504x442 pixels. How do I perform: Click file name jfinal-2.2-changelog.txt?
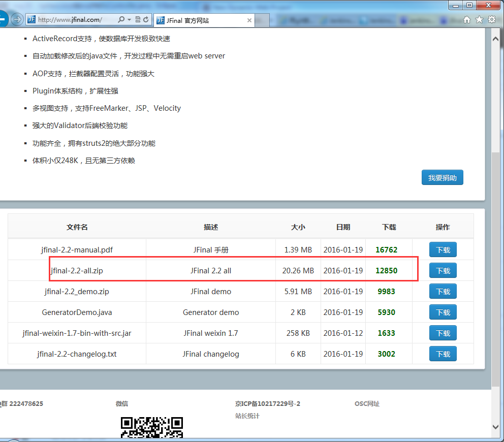(x=77, y=354)
